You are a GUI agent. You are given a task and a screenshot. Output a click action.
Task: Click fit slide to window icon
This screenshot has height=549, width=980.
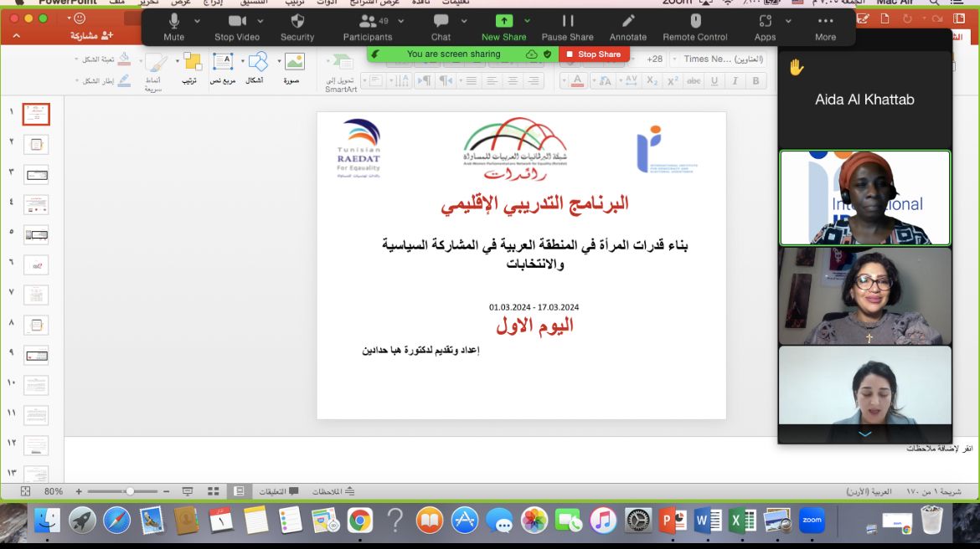[25, 491]
